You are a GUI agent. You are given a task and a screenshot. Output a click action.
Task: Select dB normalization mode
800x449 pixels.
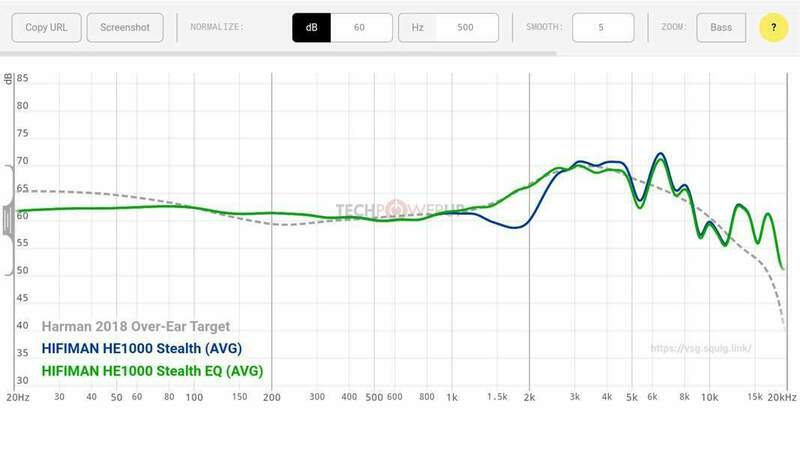click(x=311, y=28)
